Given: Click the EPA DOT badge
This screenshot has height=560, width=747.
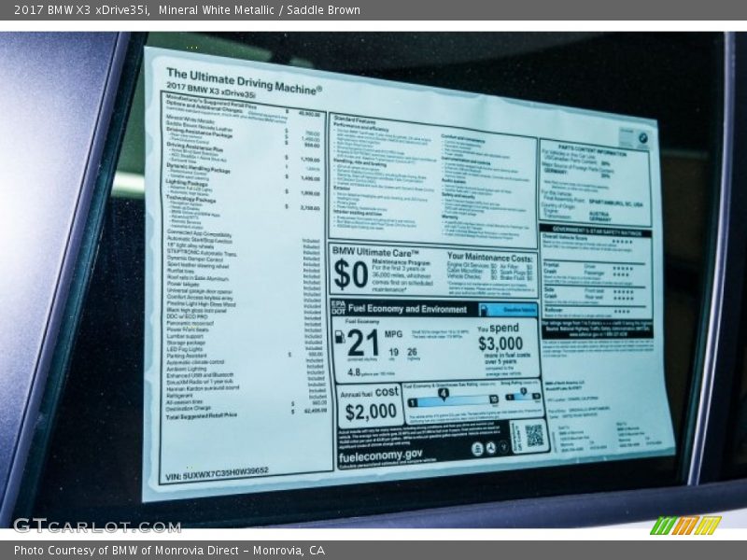Looking at the screenshot, I should coord(337,306).
